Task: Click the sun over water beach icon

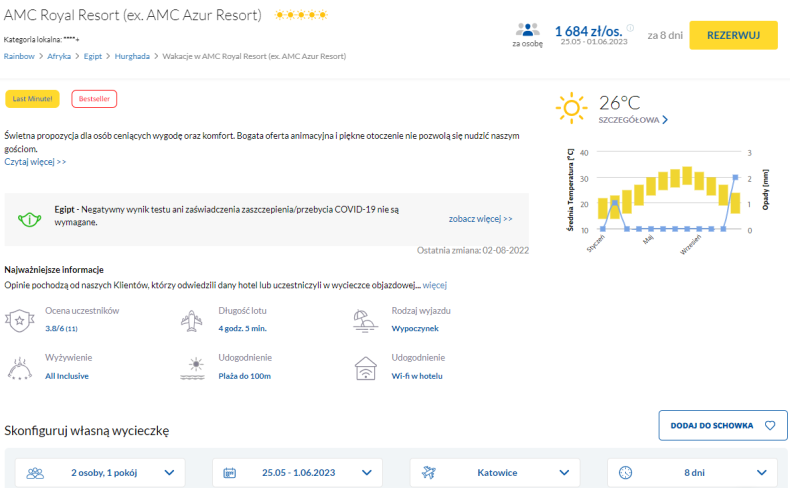Action: click(192, 369)
